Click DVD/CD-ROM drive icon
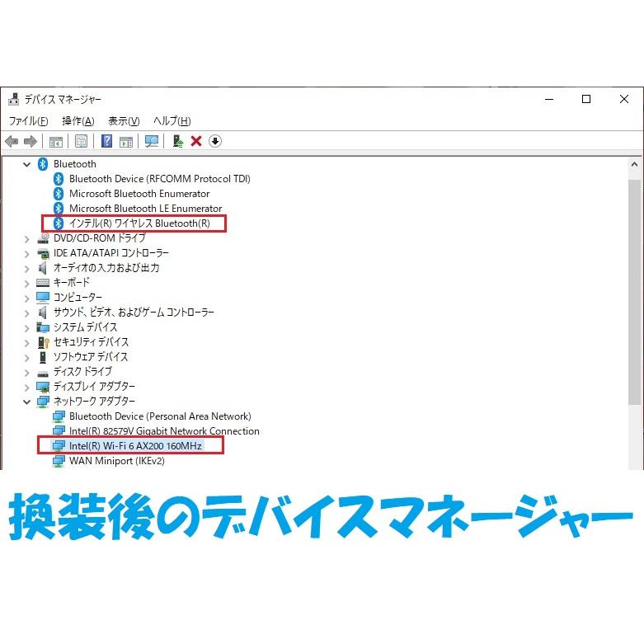This screenshot has width=644, height=644. [x=43, y=238]
